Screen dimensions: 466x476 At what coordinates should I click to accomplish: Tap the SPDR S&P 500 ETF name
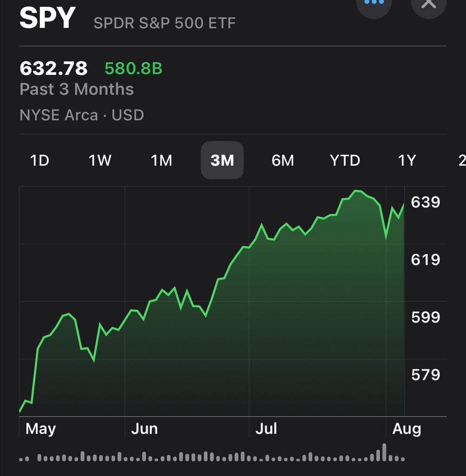164,23
